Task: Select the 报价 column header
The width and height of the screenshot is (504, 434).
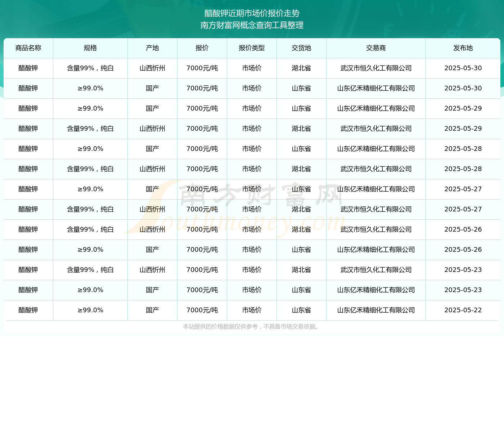Action: [x=202, y=48]
